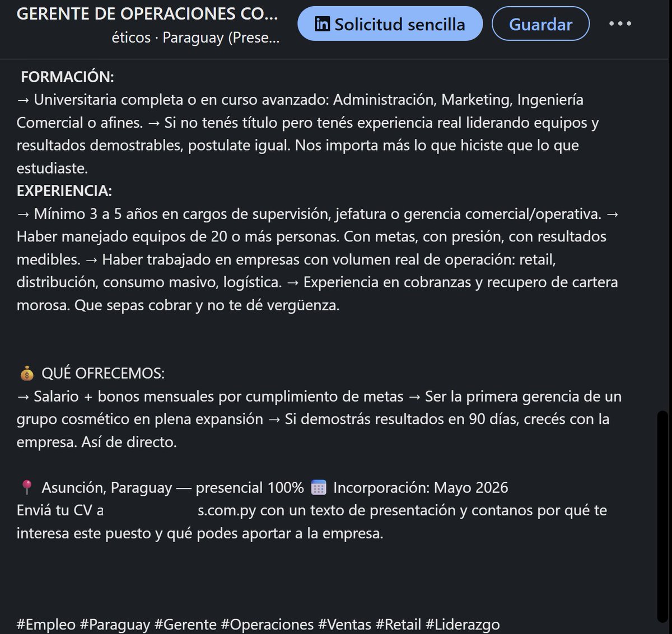672x634 pixels.
Task: Save the job with Guardar
Action: pos(540,24)
